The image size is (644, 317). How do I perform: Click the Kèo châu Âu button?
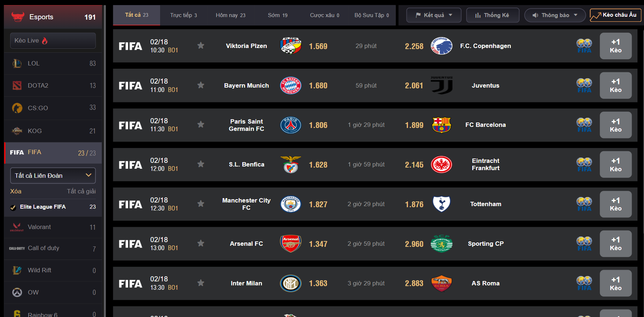coord(615,15)
